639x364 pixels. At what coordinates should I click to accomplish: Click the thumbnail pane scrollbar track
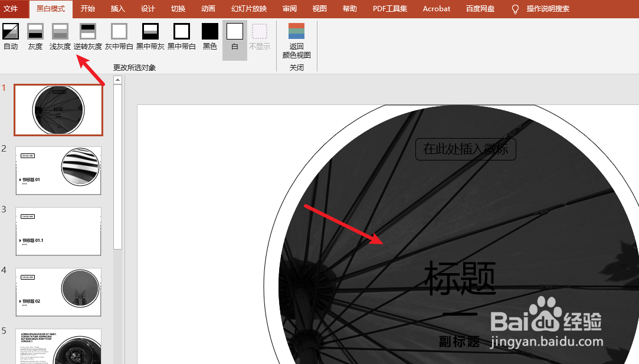coord(118,306)
